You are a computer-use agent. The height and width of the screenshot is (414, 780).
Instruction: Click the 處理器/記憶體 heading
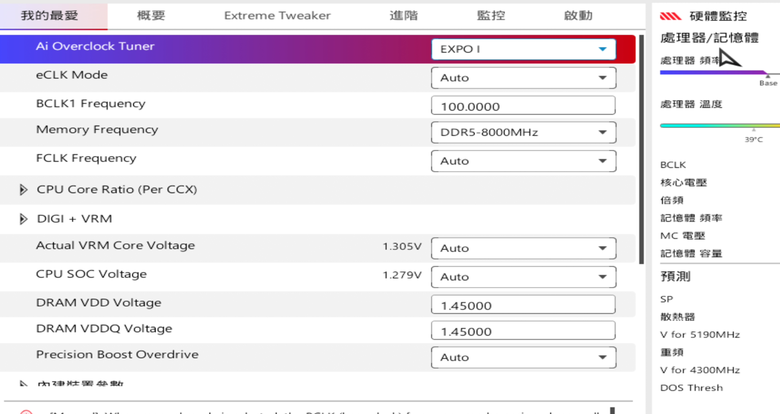click(x=709, y=38)
